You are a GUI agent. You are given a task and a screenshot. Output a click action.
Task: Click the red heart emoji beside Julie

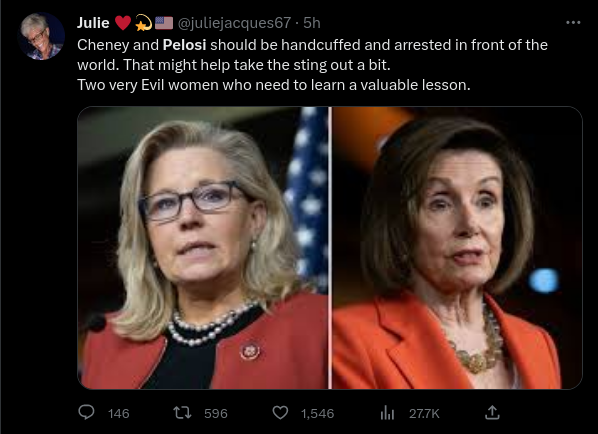[123, 23]
